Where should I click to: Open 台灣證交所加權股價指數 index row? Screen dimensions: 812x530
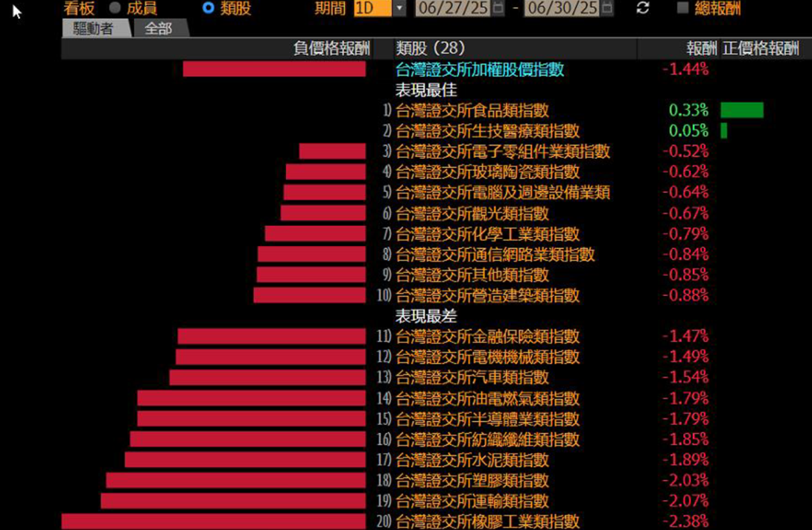point(480,69)
